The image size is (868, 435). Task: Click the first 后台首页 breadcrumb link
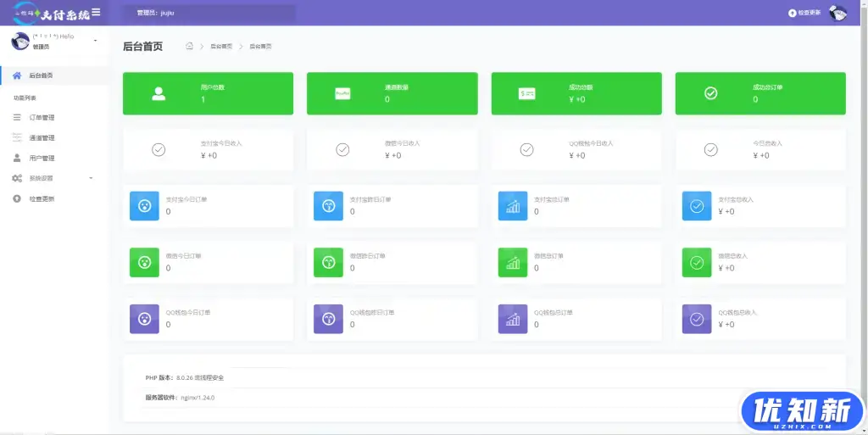click(220, 46)
